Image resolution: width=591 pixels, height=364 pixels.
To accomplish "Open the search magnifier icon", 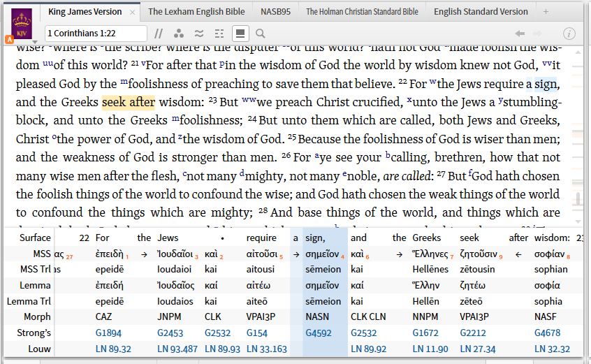I will point(260,34).
